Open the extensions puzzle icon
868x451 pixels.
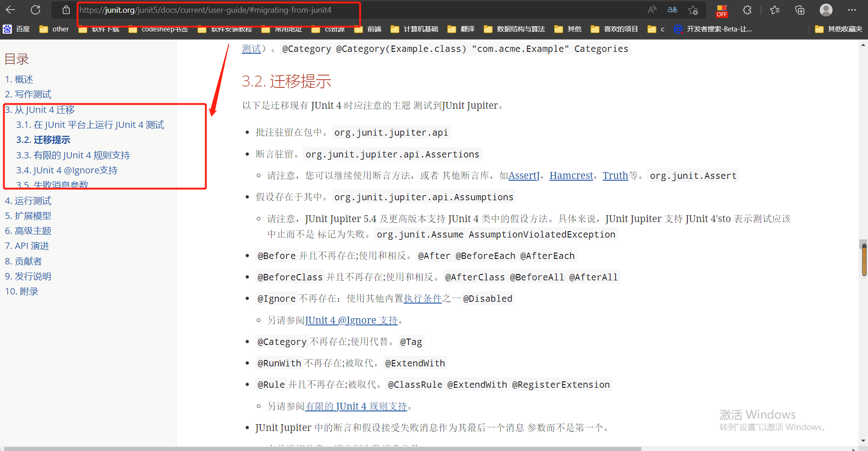747,10
